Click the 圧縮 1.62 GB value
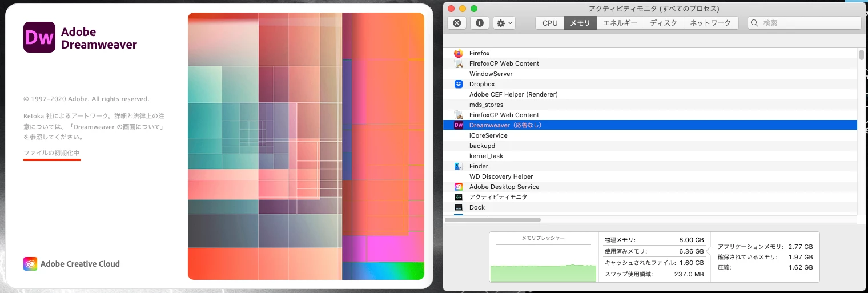 click(800, 267)
